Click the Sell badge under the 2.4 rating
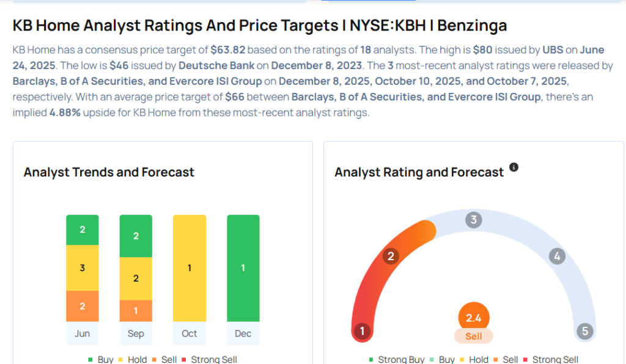 [474, 336]
